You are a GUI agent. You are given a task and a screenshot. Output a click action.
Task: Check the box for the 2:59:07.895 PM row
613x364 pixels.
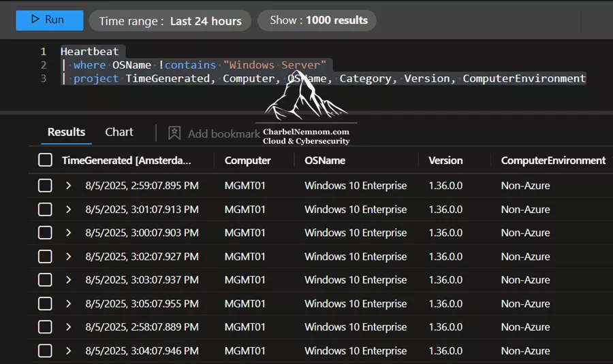pos(45,186)
